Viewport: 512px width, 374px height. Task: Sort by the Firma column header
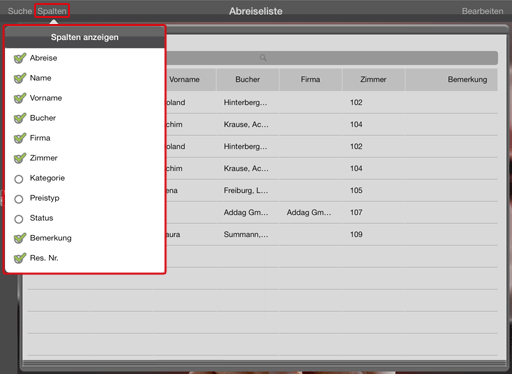[x=310, y=79]
